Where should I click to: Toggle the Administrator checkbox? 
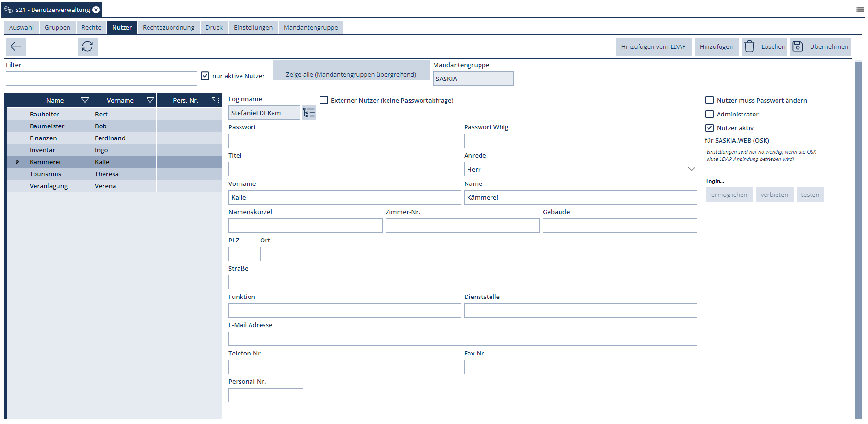point(709,114)
